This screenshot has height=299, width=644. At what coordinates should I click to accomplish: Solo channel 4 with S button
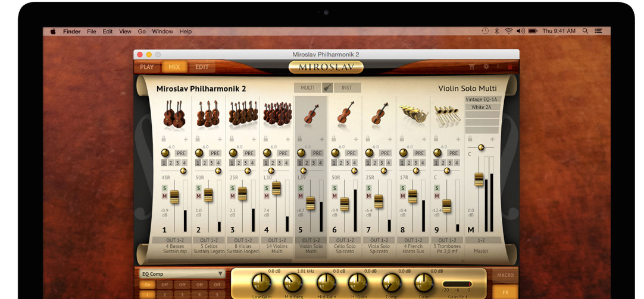[x=267, y=188]
